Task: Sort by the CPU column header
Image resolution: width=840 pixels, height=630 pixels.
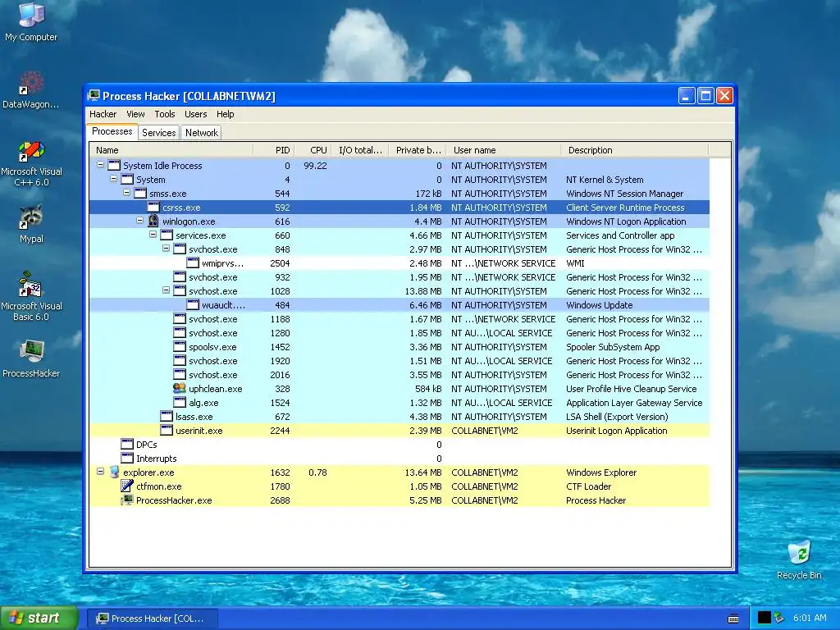Action: (313, 150)
